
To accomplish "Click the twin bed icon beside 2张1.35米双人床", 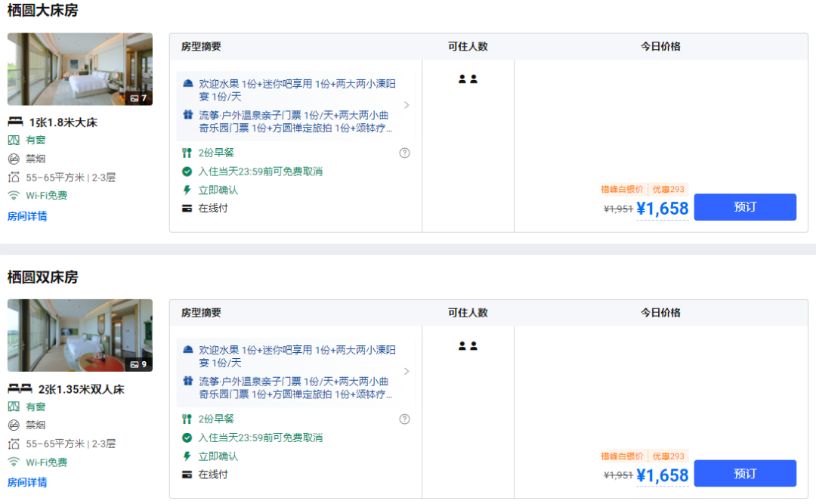I will [x=20, y=388].
